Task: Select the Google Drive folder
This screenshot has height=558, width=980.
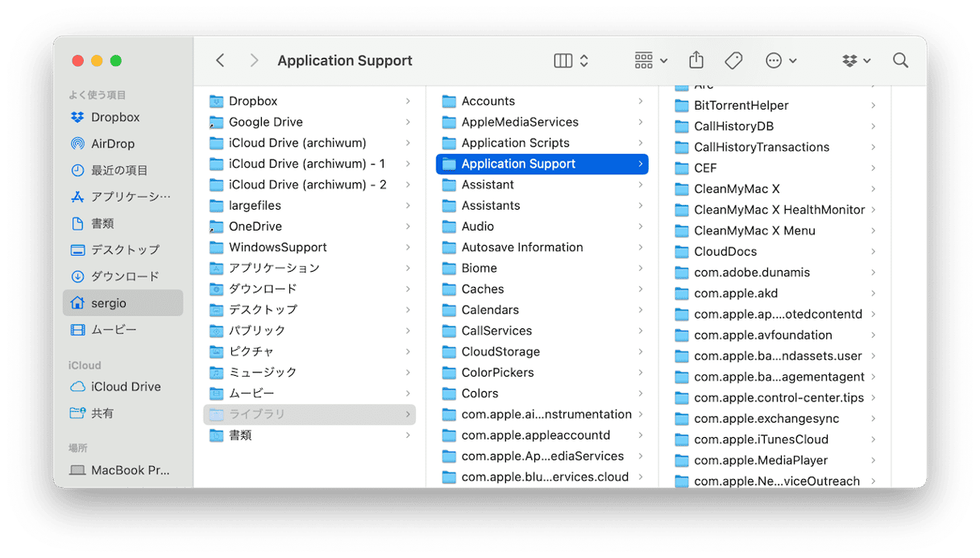Action: point(309,122)
